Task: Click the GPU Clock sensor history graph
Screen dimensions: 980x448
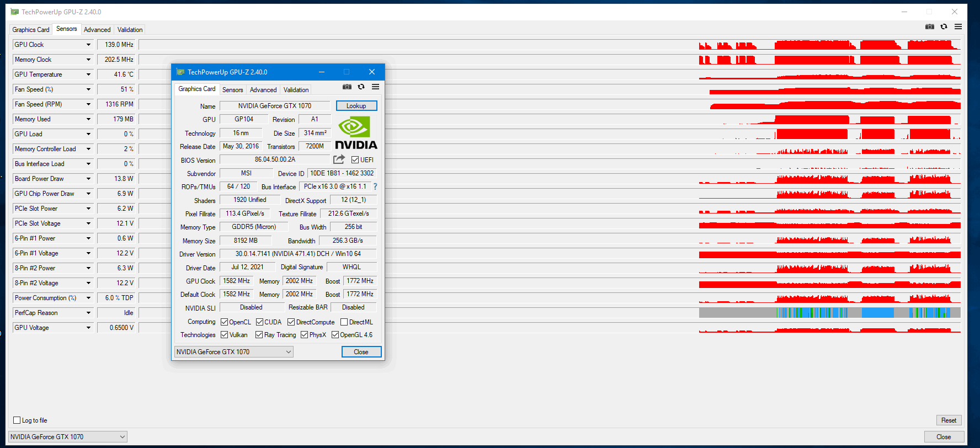Action: point(550,45)
